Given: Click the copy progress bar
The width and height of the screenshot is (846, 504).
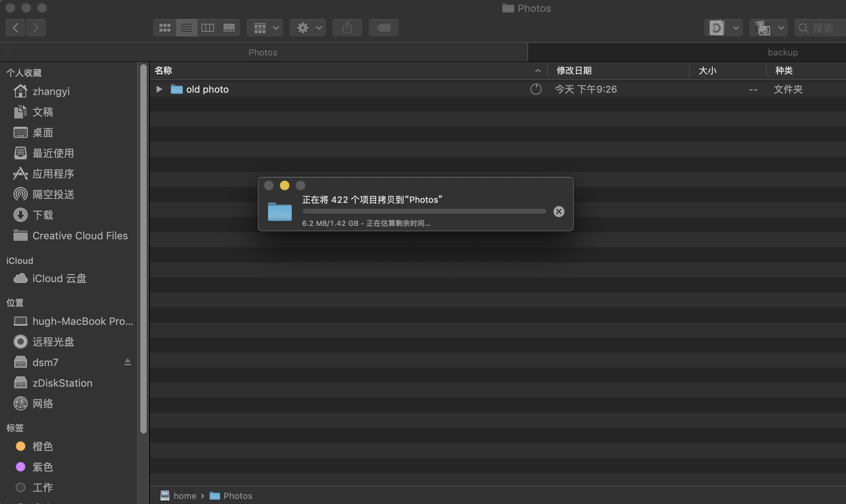Looking at the screenshot, I should point(424,211).
